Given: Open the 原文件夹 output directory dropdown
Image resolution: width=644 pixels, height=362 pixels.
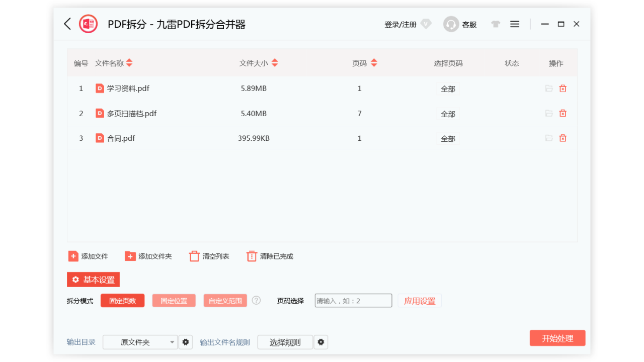Looking at the screenshot, I should click(x=140, y=342).
